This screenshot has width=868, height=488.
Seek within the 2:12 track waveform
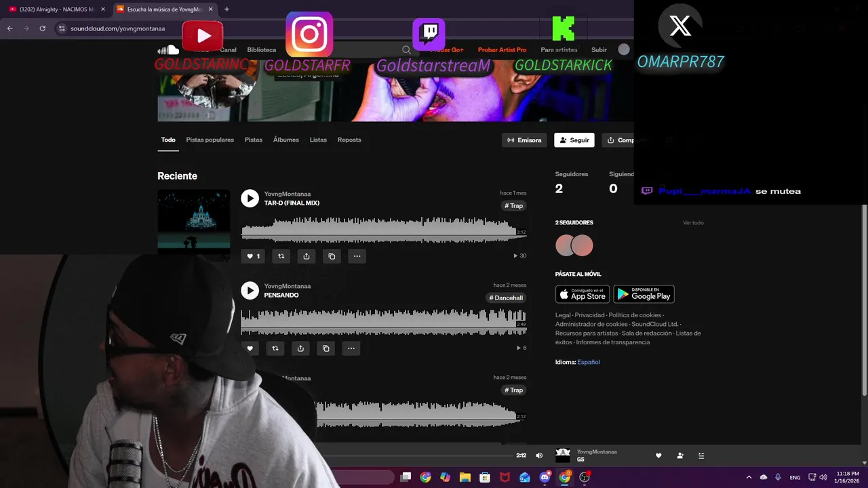420,413
